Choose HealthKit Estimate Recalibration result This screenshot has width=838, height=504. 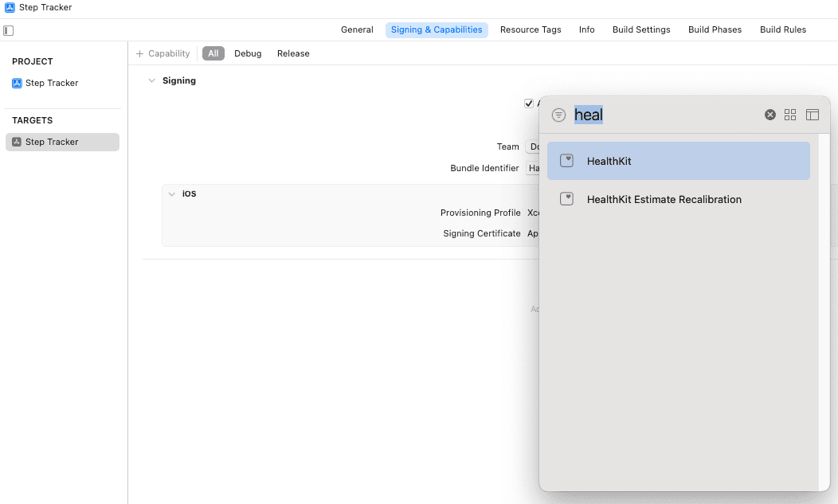point(678,199)
